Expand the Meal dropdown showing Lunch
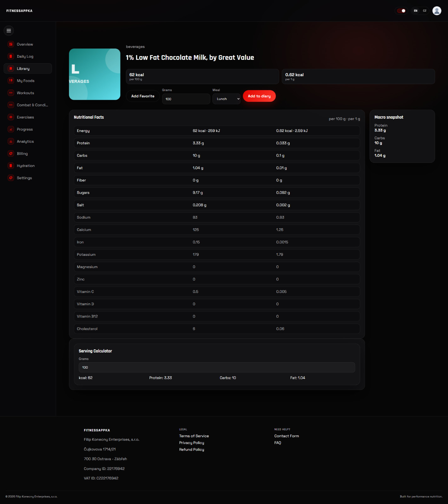Screen dimensions: 448x504 (x=227, y=99)
